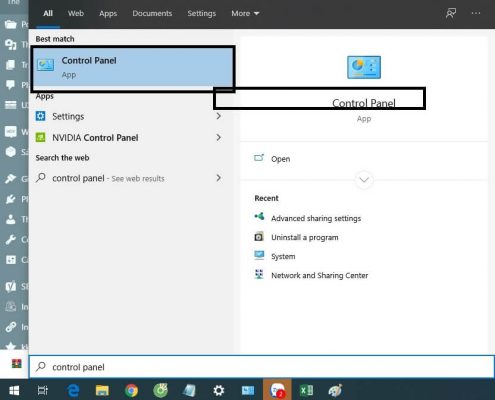Expand more actions with the down chevron
495x400 pixels.
364,180
